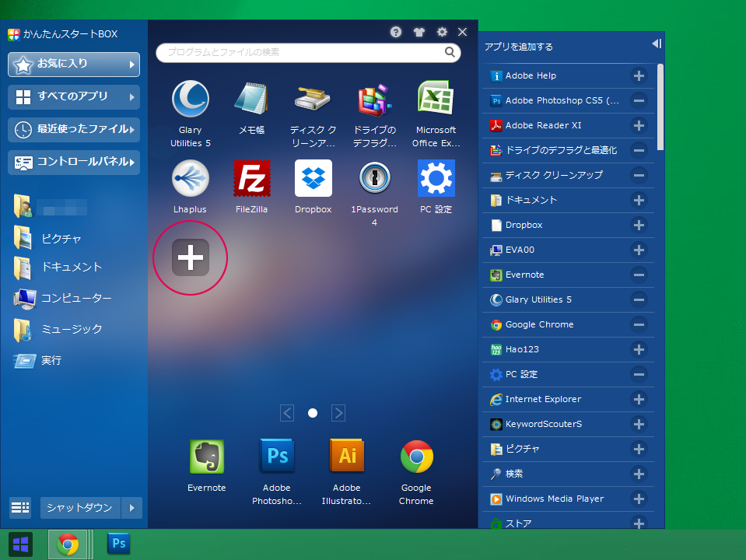The height and width of the screenshot is (560, 746).
Task: Click the Windows Start button in the taskbar
Action: click(x=20, y=544)
